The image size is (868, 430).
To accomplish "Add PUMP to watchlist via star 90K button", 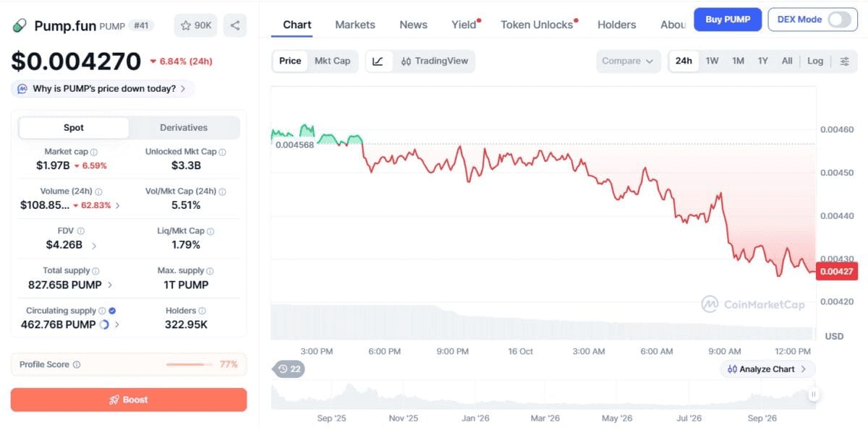I will (195, 25).
